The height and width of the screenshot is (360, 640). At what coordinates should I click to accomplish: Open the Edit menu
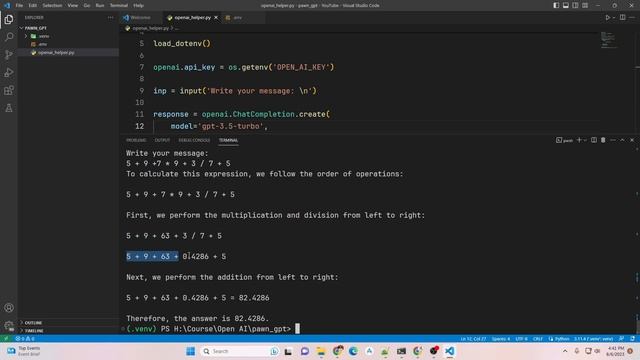point(33,5)
